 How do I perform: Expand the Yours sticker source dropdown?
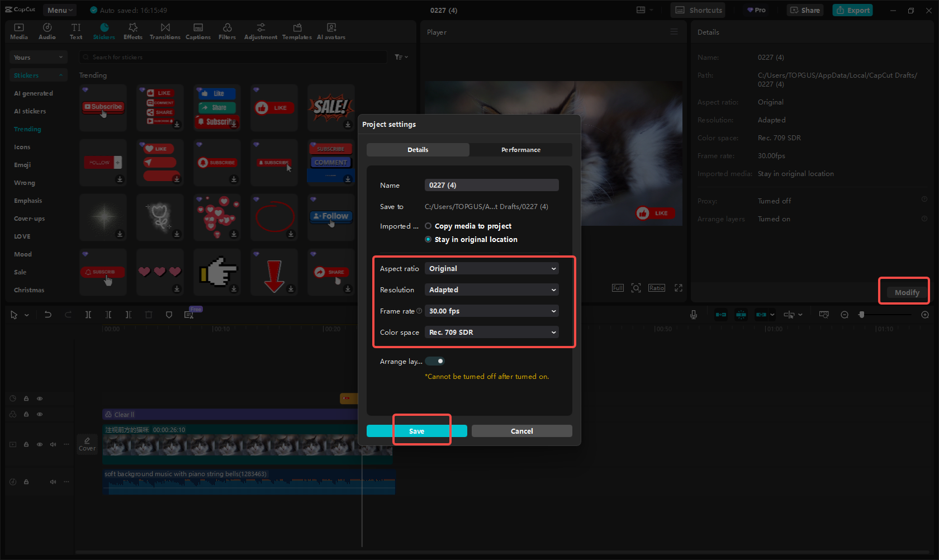tap(38, 57)
